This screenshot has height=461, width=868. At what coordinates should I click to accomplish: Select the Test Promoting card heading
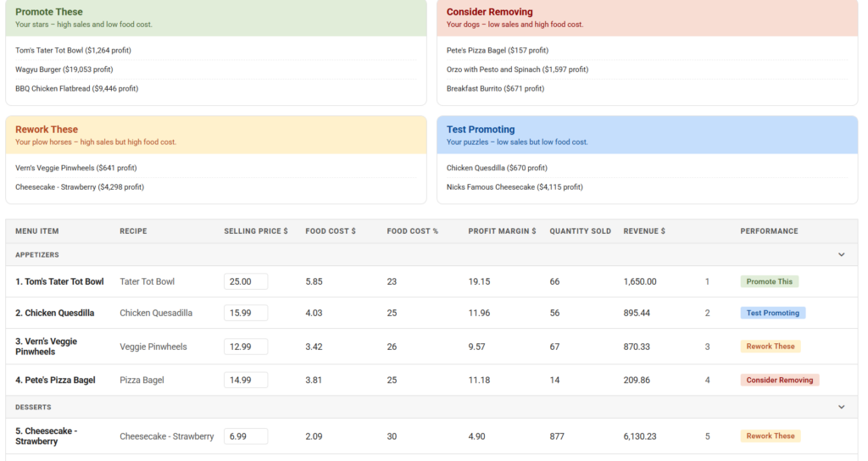click(481, 130)
